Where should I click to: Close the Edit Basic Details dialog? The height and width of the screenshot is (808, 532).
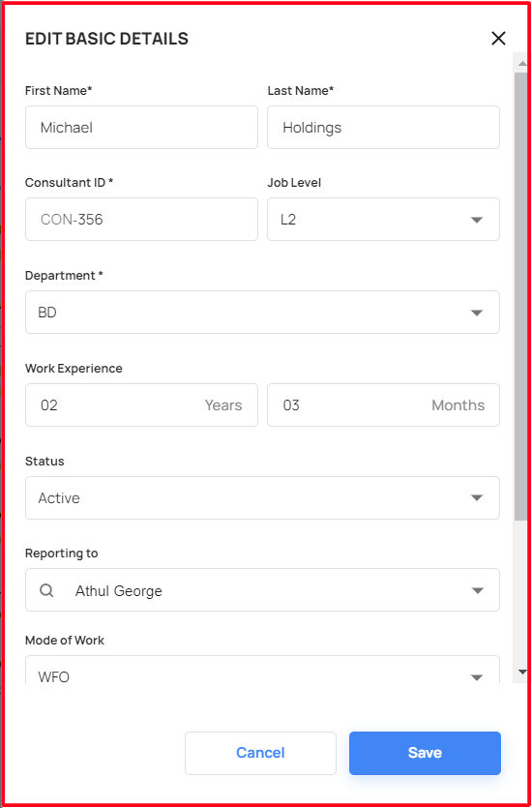pyautogui.click(x=498, y=38)
